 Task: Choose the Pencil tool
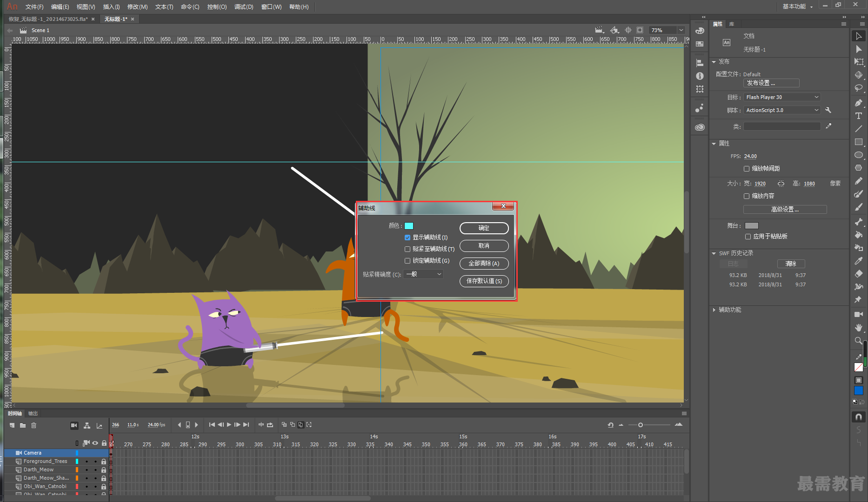(x=859, y=181)
